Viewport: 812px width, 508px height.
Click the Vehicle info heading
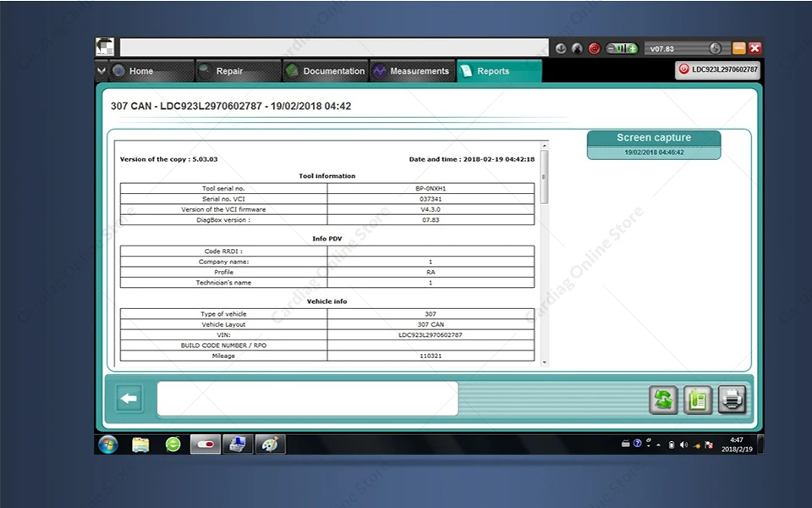tap(326, 301)
